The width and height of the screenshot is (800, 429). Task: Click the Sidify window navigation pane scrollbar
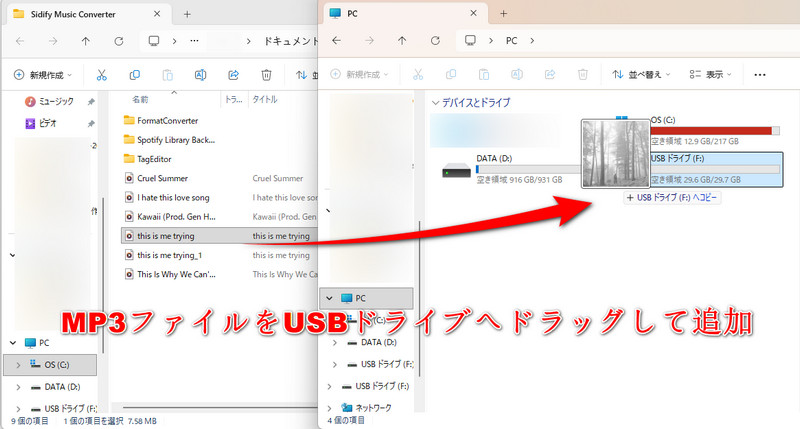[103, 275]
